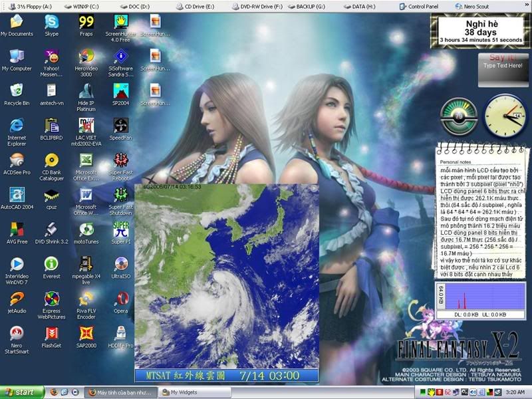The height and width of the screenshot is (399, 532).
Task: Launch UltraISO from the desktop
Action: point(121,268)
